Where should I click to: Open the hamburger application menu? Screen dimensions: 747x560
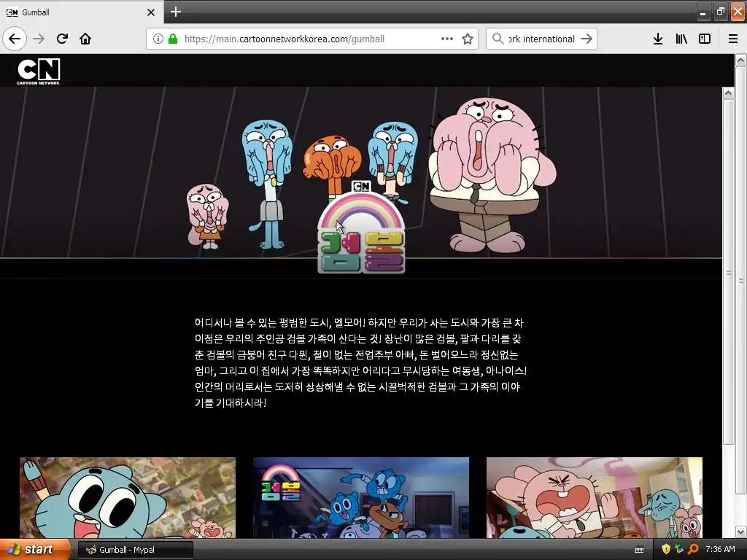point(733,39)
